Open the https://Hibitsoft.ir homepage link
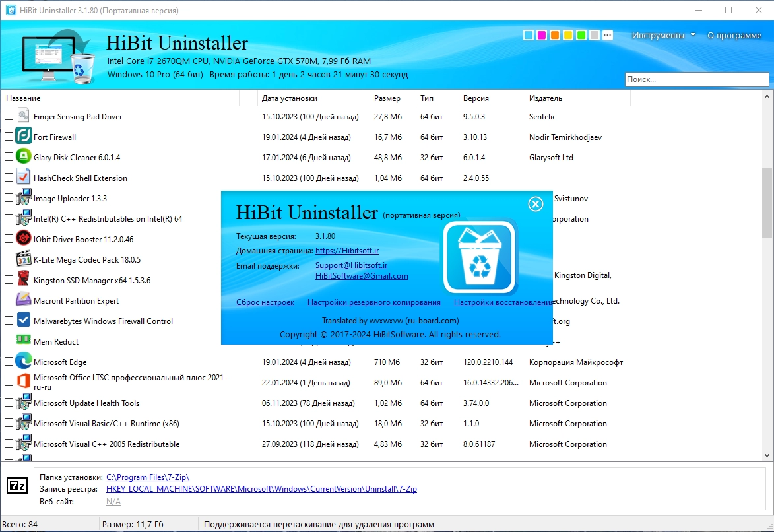 click(x=347, y=250)
